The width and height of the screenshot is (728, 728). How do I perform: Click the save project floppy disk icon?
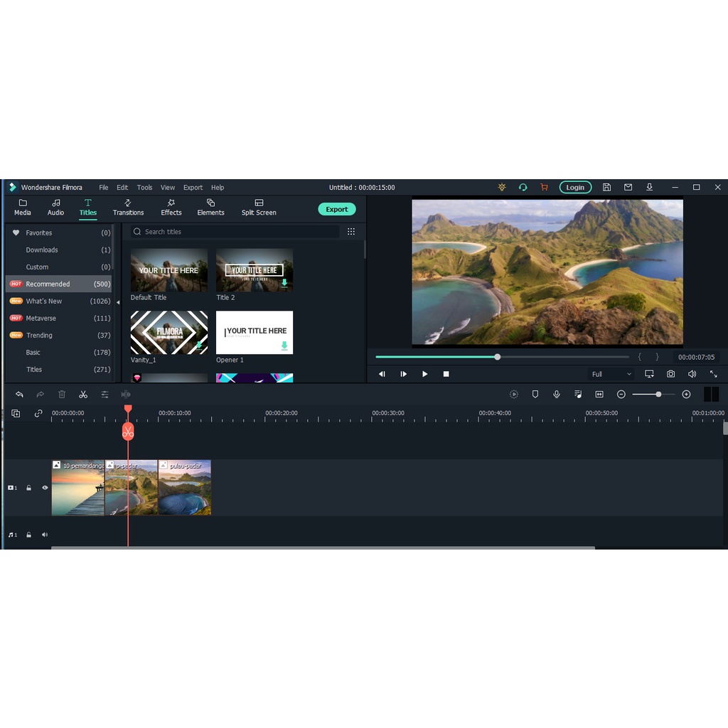pos(606,188)
